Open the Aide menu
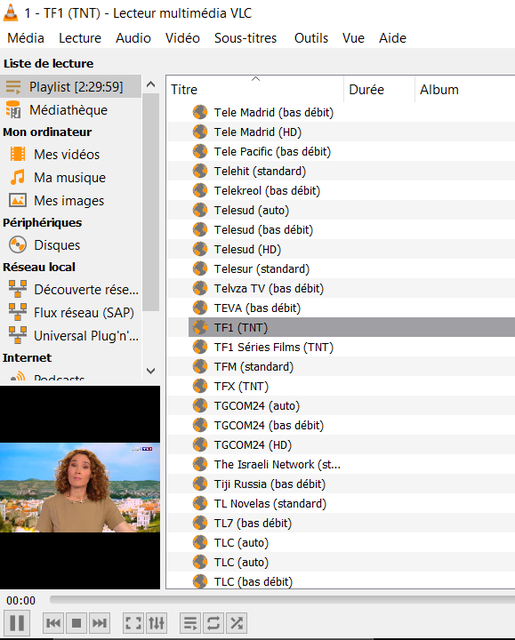515x640 pixels. 393,38
